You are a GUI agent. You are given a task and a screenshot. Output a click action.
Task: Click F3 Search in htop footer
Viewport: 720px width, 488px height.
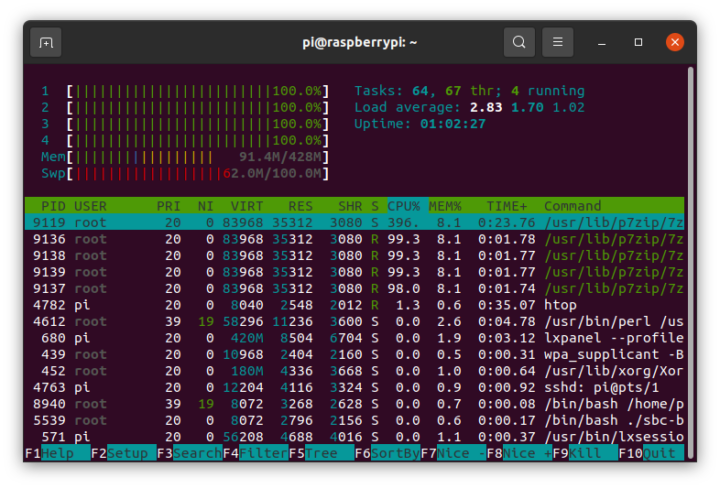(190, 453)
